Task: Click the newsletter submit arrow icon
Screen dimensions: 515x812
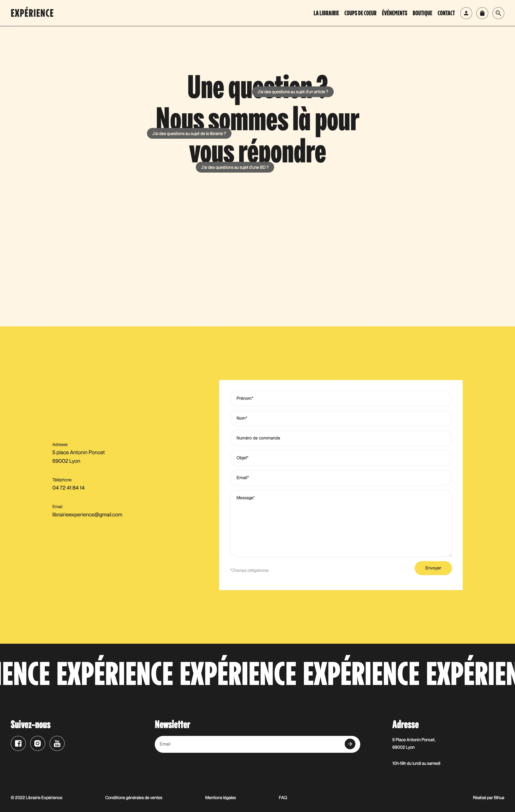Action: tap(350, 744)
